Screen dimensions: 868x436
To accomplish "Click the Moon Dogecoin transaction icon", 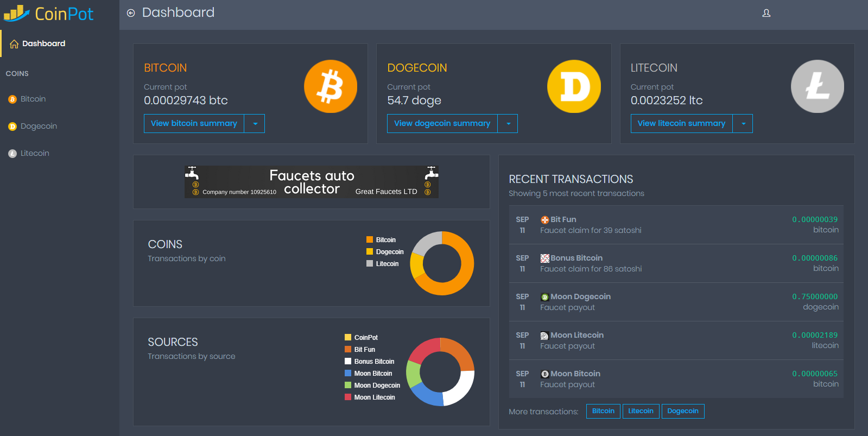I will 544,297.
